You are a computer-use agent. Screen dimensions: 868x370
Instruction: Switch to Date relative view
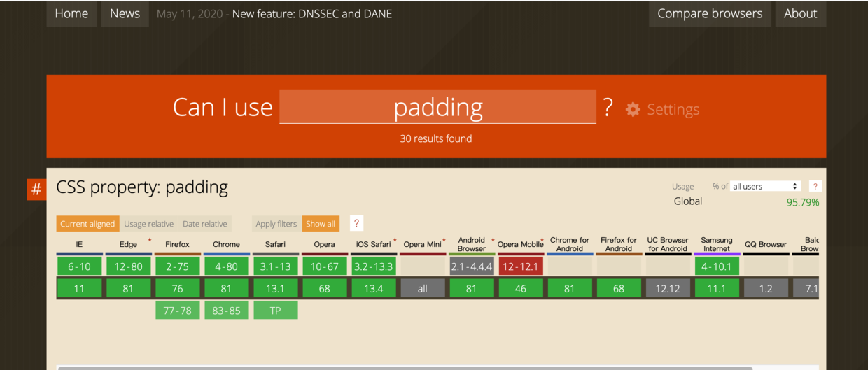pyautogui.click(x=205, y=224)
